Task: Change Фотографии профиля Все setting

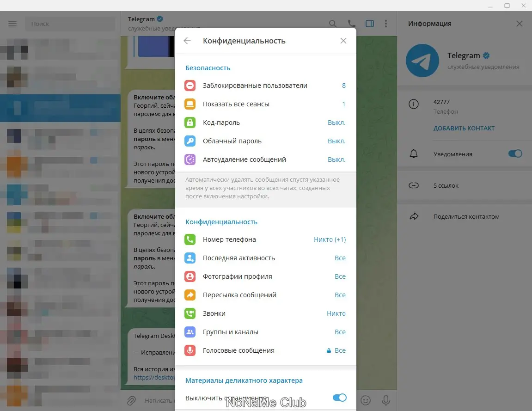Action: coord(340,276)
